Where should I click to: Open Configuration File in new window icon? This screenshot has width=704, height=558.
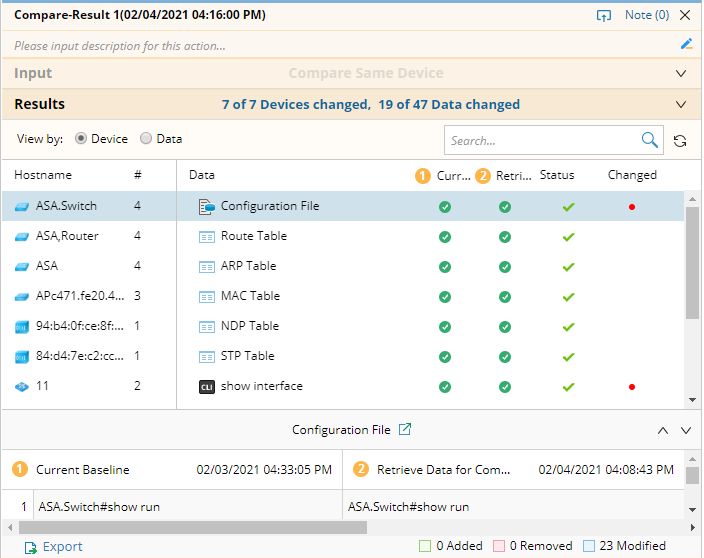pos(405,430)
